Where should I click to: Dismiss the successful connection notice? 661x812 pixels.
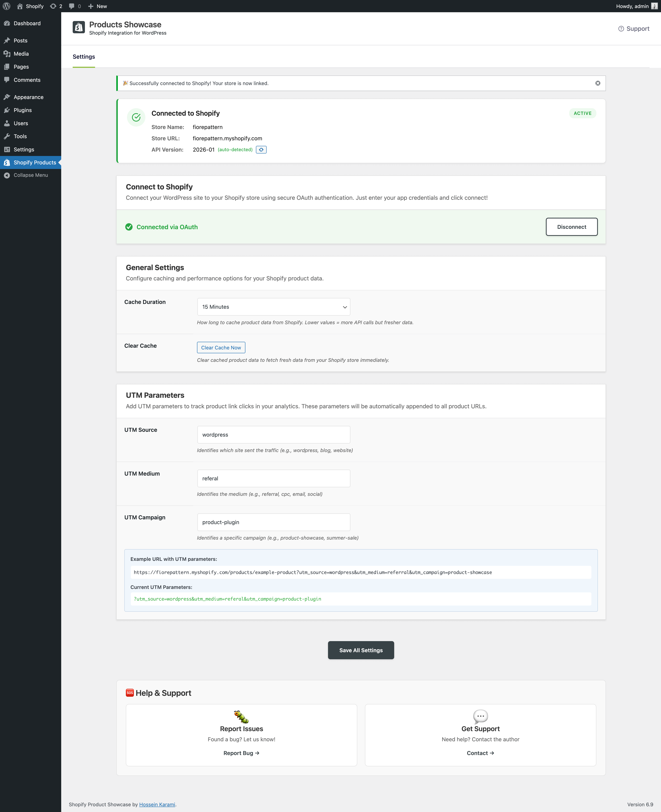tap(598, 83)
